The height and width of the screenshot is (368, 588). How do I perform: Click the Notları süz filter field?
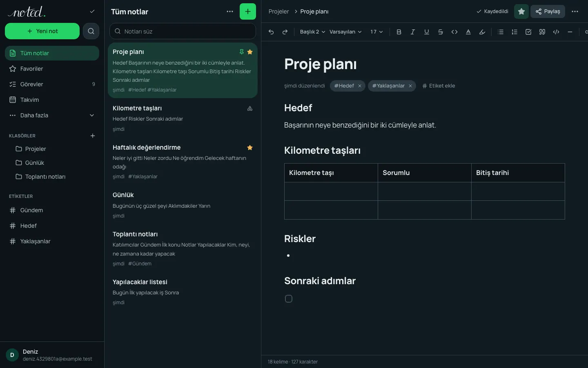[x=183, y=31]
